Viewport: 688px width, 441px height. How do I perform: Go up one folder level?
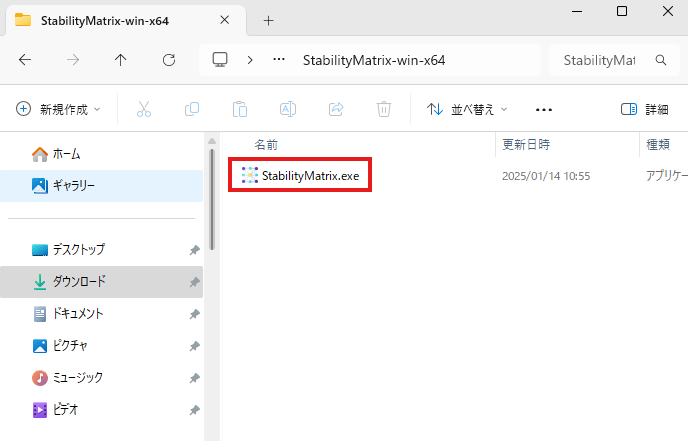[x=121, y=60]
